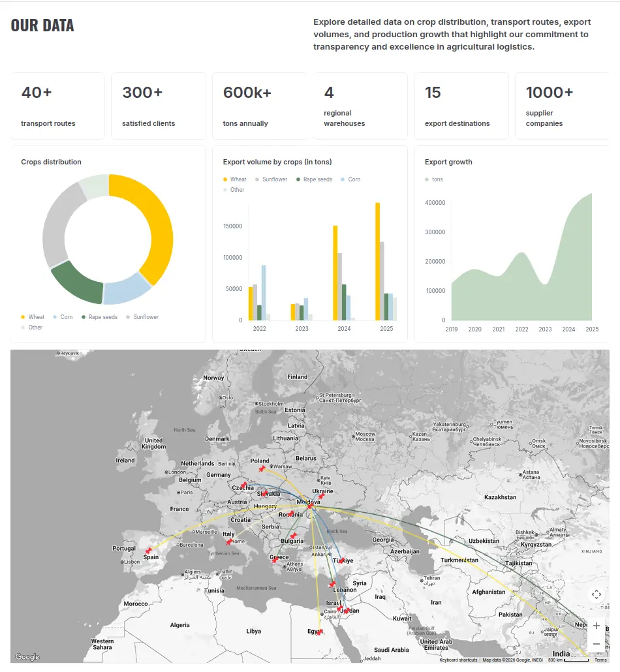Select the red pin in Türkiye

(x=341, y=560)
